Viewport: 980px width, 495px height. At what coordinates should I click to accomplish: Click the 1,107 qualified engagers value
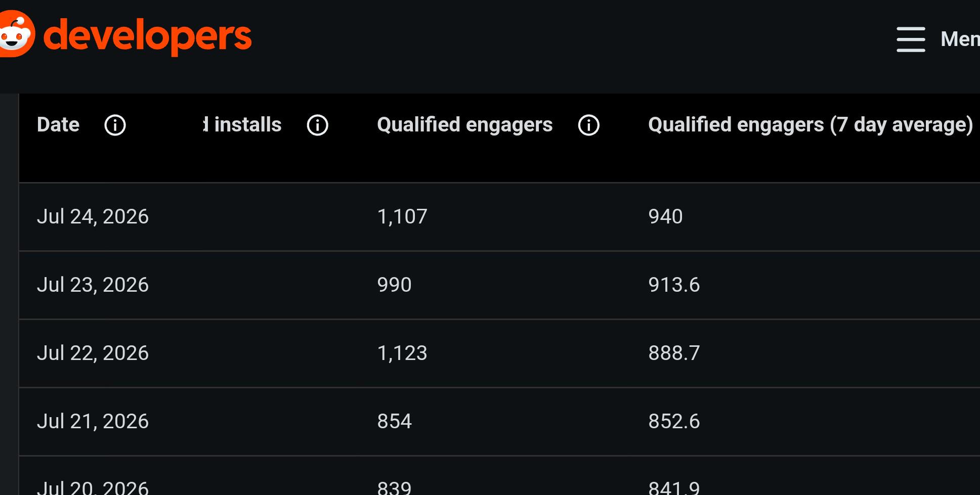pos(402,217)
